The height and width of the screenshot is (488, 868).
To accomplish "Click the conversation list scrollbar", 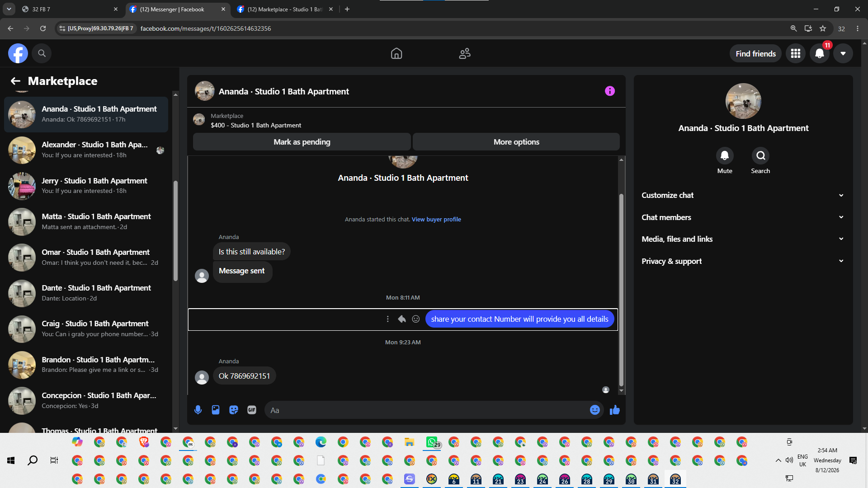I will tap(175, 230).
